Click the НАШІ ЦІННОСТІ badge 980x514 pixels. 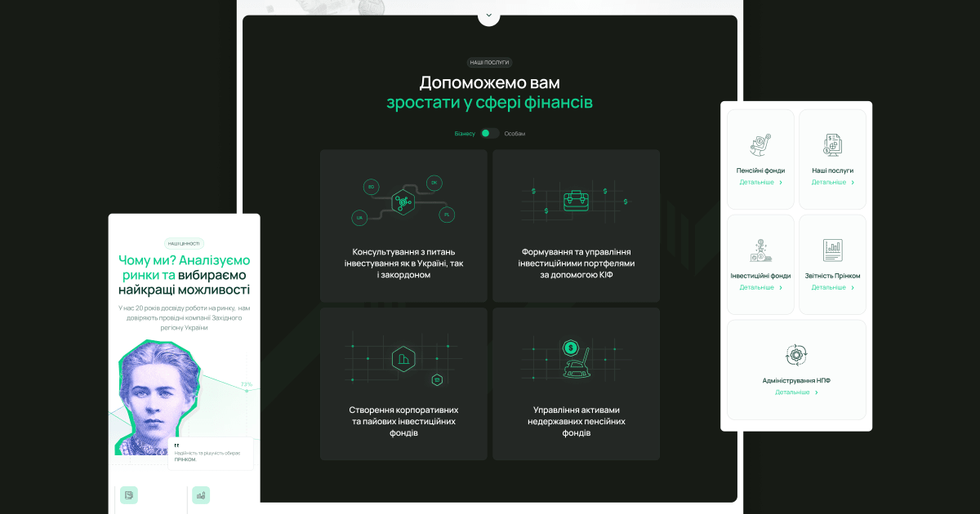point(184,243)
